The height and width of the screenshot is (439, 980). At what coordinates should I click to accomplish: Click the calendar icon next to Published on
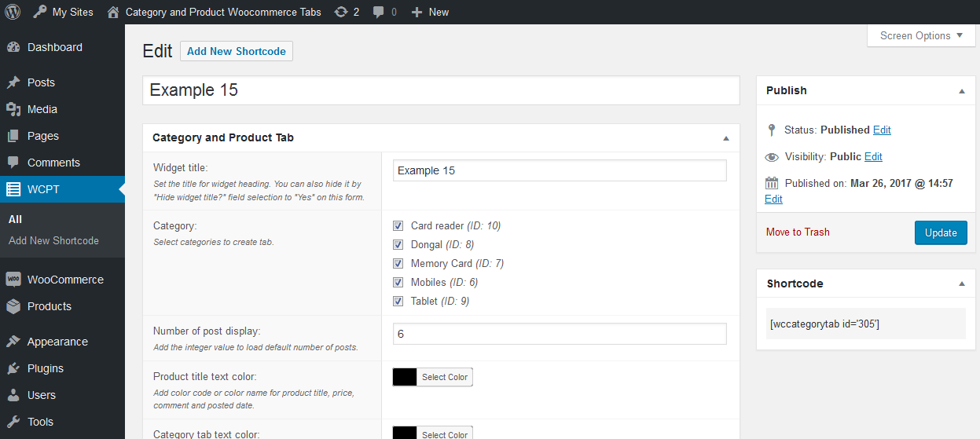pyautogui.click(x=772, y=184)
